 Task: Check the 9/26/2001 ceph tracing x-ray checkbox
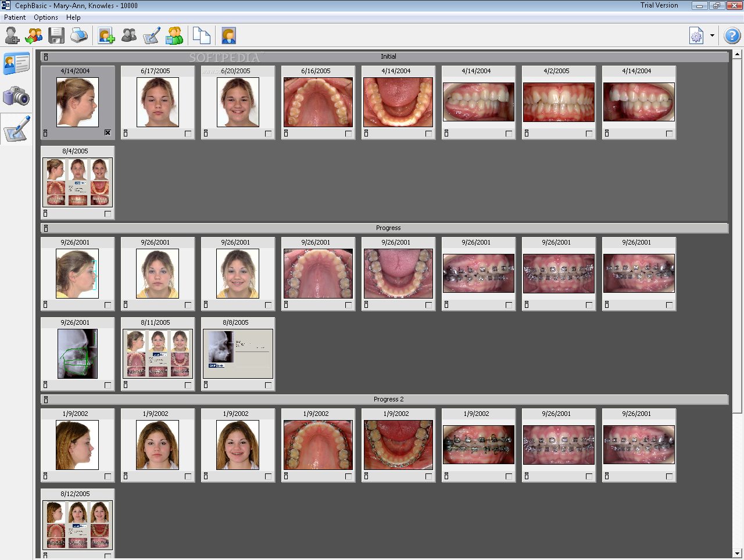pyautogui.click(x=108, y=385)
